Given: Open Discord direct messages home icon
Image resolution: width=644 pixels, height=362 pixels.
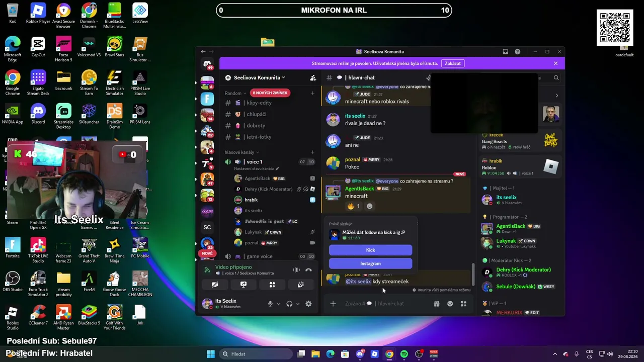Looking at the screenshot, I should click(x=207, y=64).
